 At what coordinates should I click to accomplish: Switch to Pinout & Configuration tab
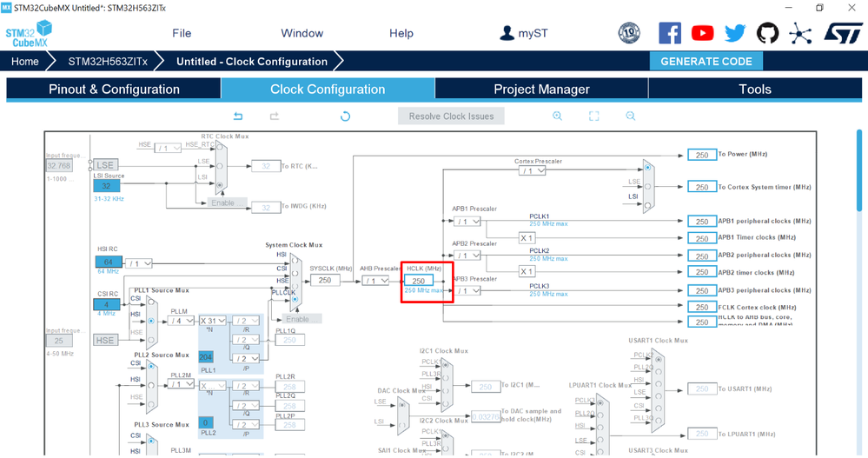[x=114, y=90]
